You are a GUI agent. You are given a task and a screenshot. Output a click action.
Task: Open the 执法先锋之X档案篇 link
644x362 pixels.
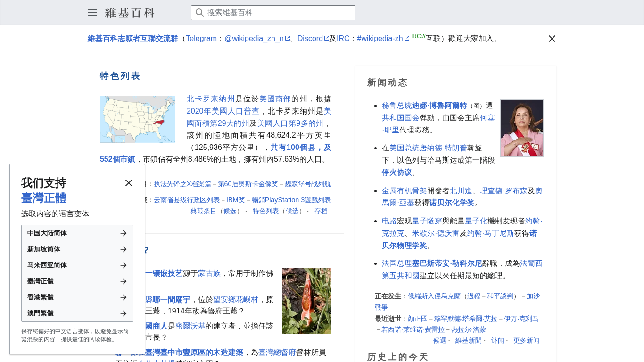[182, 184]
